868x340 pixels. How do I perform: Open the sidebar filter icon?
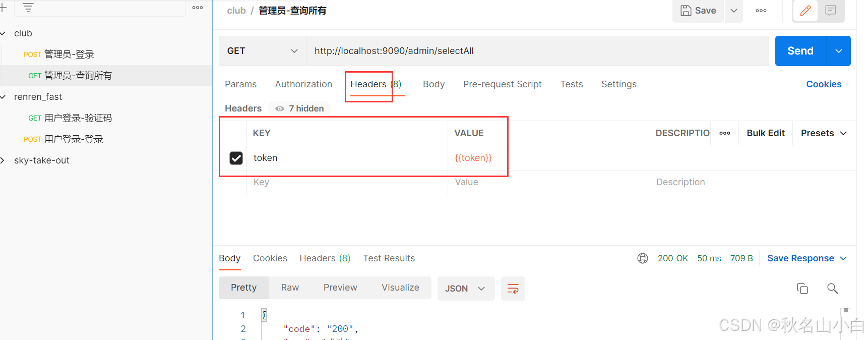tap(28, 8)
